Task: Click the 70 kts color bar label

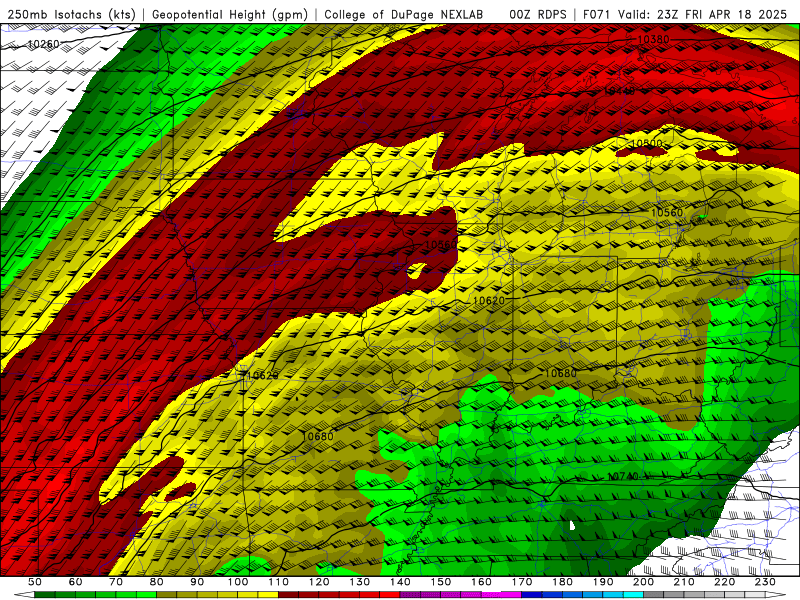Action: point(116,582)
